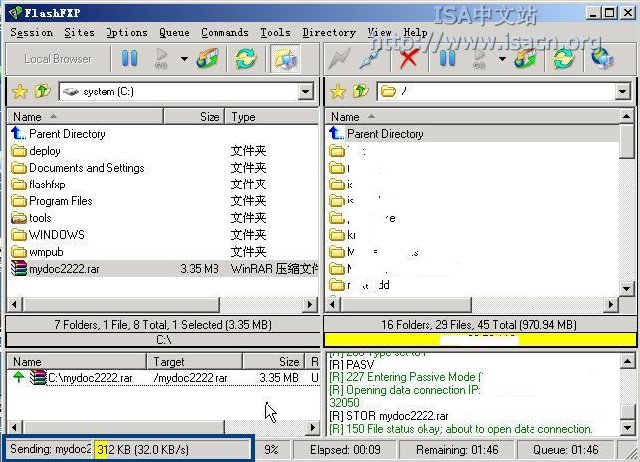The height and width of the screenshot is (462, 640).
Task: Open the transfer queue arrow dropdown on left toolbar
Action: pos(184,58)
